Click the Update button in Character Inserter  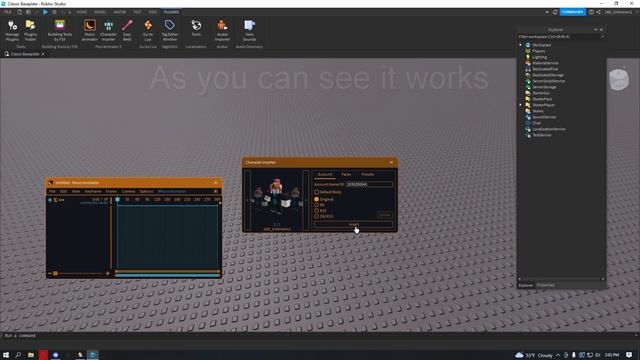tap(384, 215)
